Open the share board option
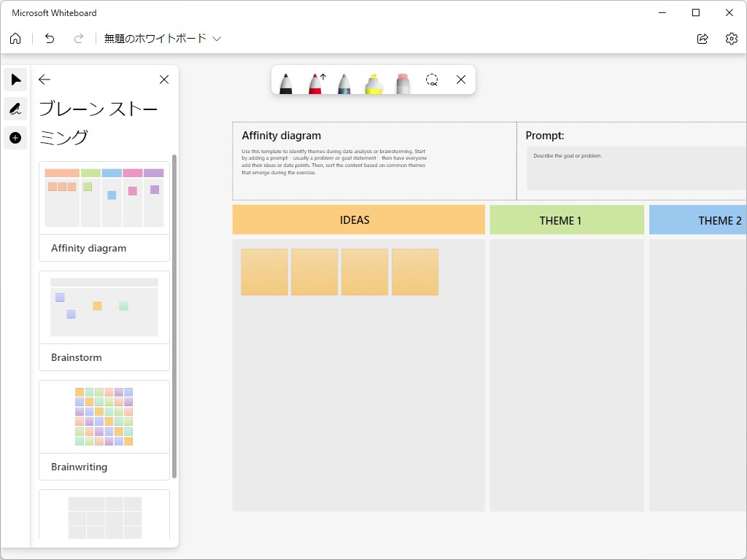Image resolution: width=747 pixels, height=560 pixels. tap(703, 39)
